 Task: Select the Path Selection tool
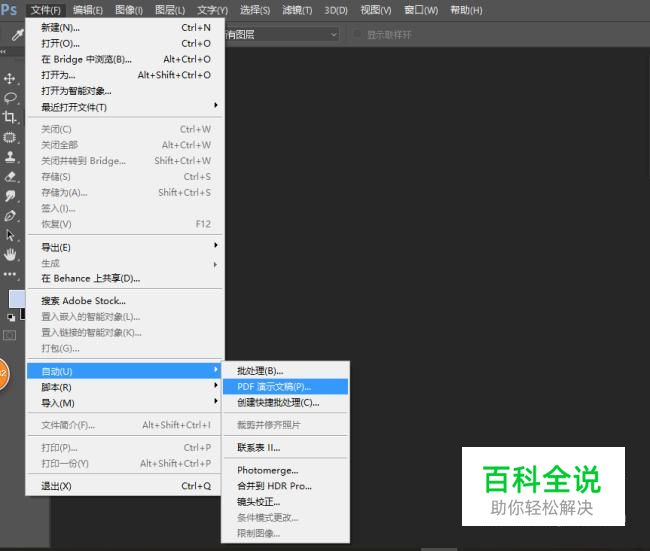pos(10,235)
